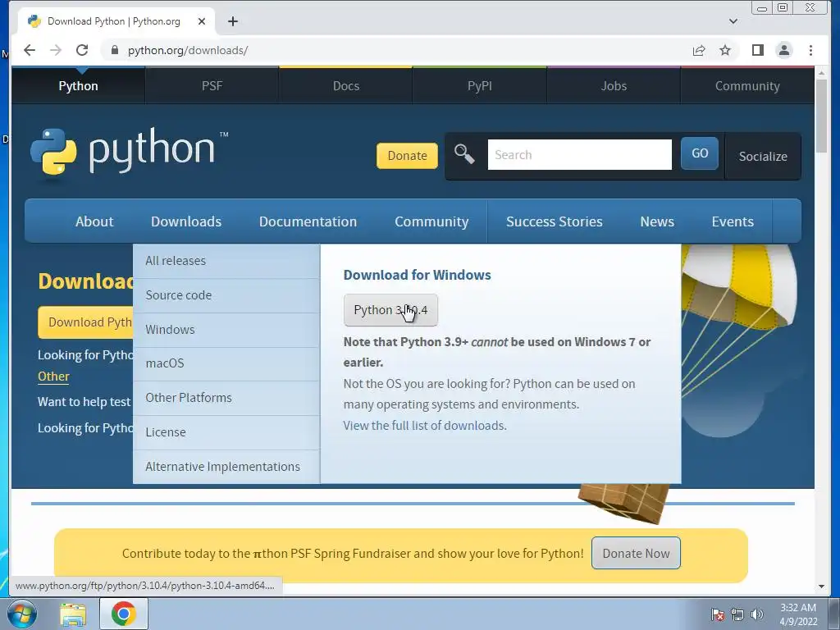Click the Python 3.10.4 download button
The image size is (840, 630).
[x=390, y=309]
